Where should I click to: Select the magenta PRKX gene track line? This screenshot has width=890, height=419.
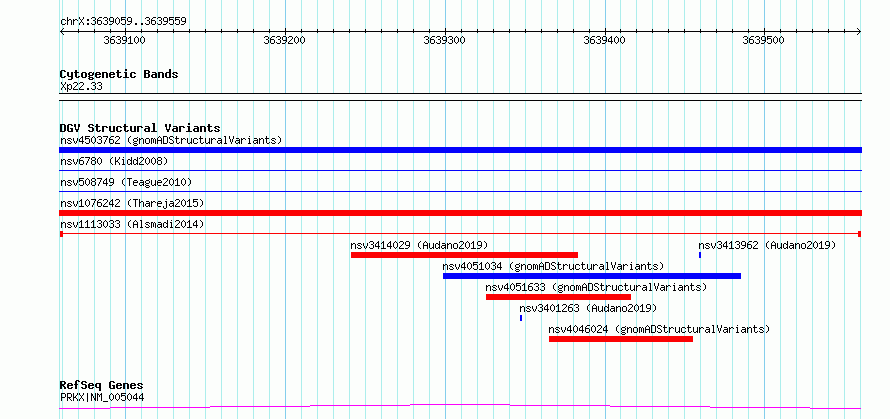point(460,406)
